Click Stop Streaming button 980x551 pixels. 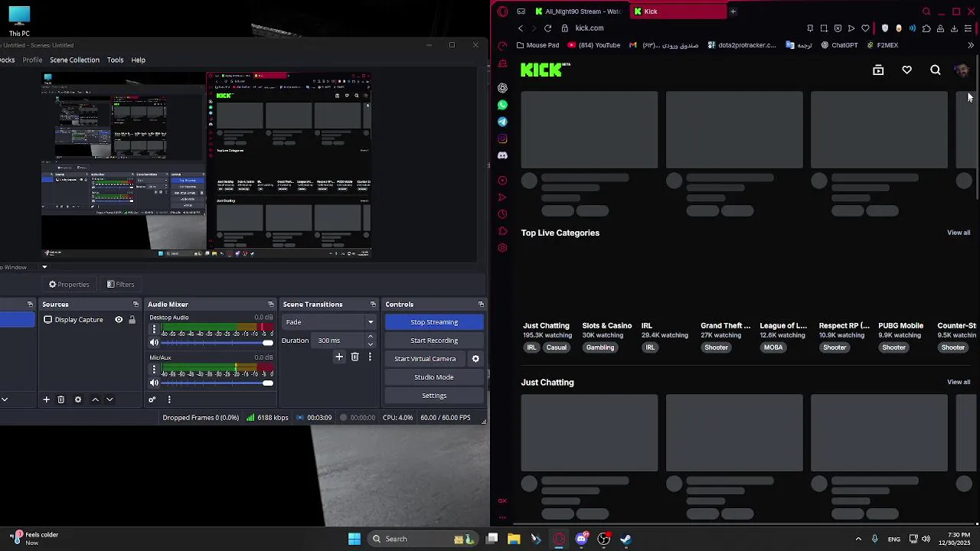(x=434, y=322)
